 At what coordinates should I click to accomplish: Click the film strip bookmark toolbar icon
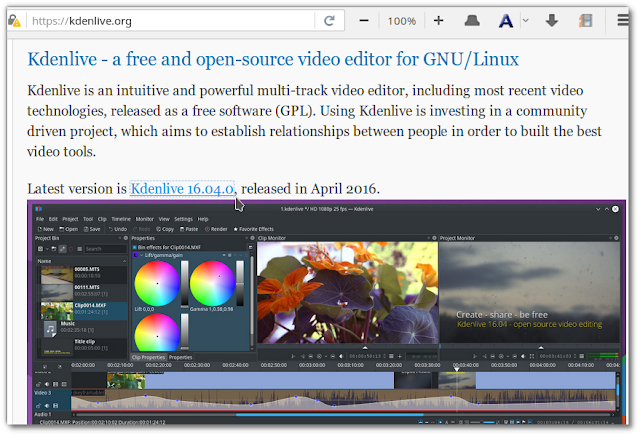(586, 20)
